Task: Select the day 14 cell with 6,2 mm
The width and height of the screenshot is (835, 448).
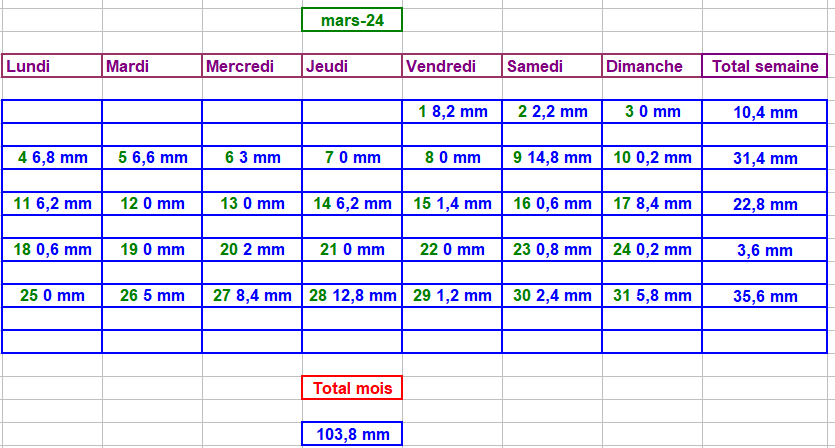Action: click(x=352, y=203)
